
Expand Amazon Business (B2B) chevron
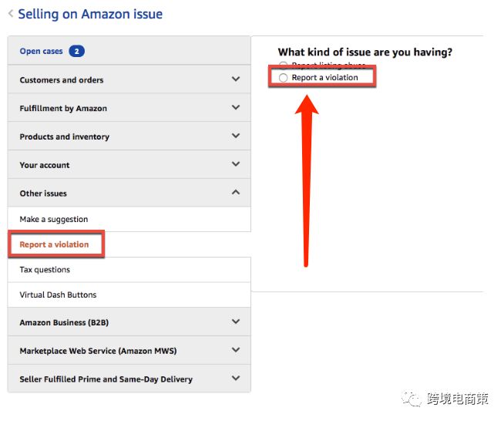236,322
